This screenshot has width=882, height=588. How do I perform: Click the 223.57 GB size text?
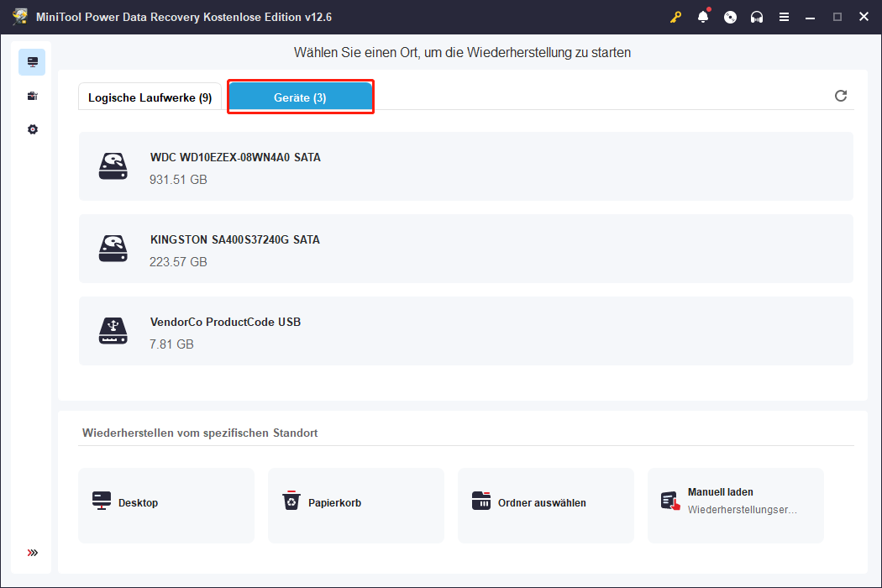(x=178, y=261)
